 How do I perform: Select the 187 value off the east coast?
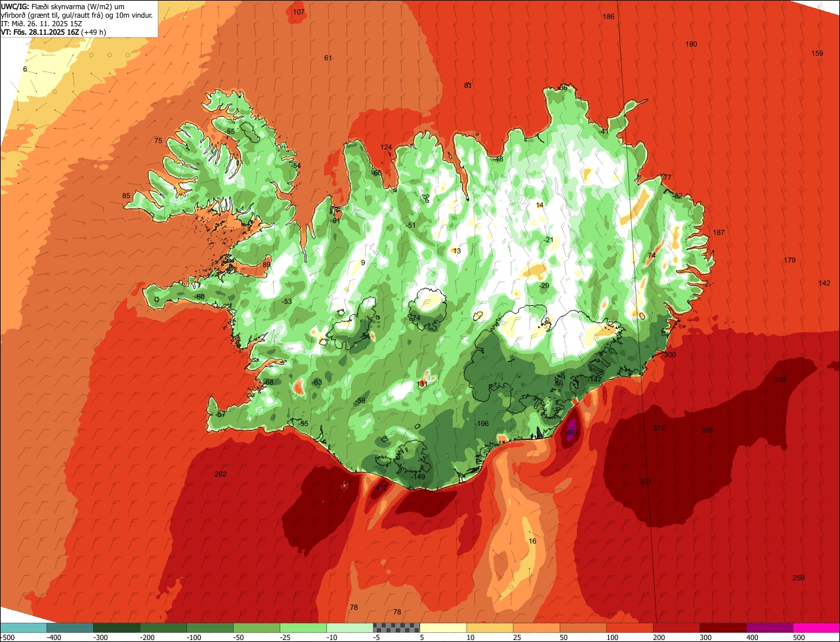click(x=719, y=232)
